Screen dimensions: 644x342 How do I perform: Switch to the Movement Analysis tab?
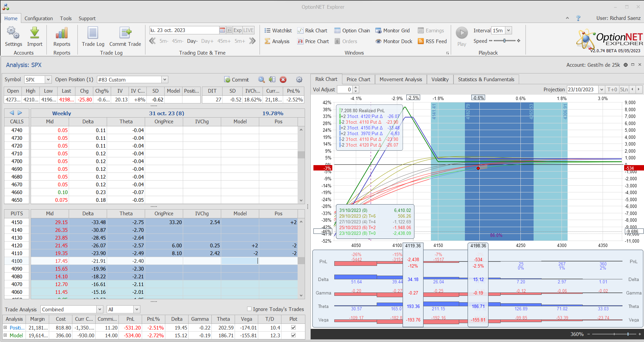[x=401, y=80]
